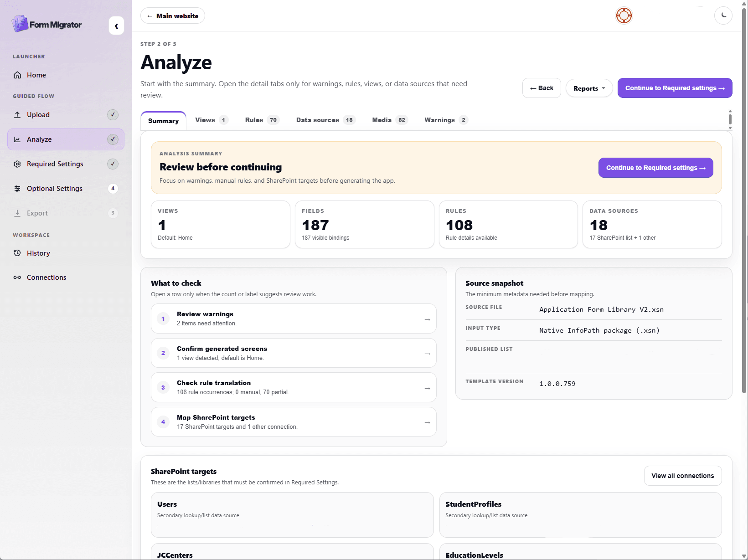The width and height of the screenshot is (748, 560).
Task: Toggle dark mode moon icon
Action: pos(723,15)
